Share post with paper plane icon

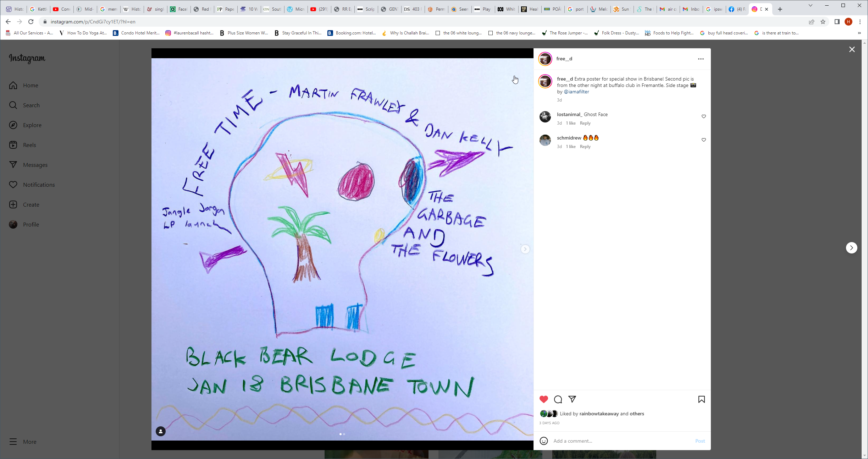572,399
